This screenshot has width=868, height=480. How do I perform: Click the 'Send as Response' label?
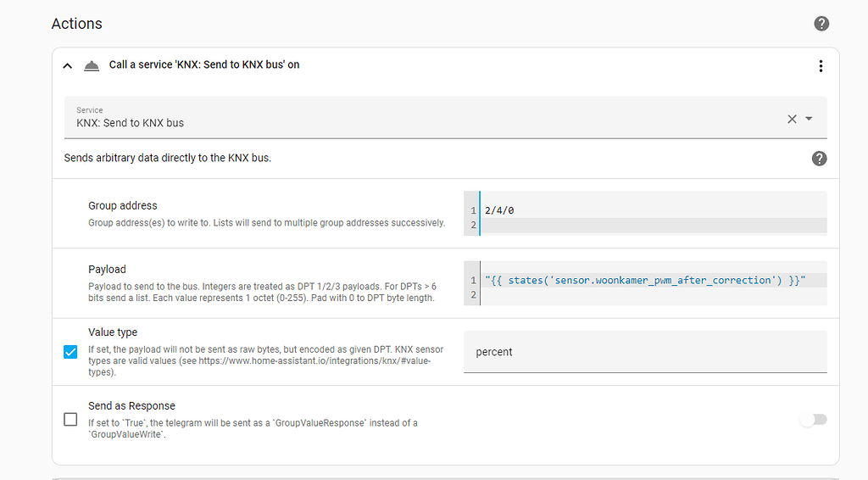(131, 405)
